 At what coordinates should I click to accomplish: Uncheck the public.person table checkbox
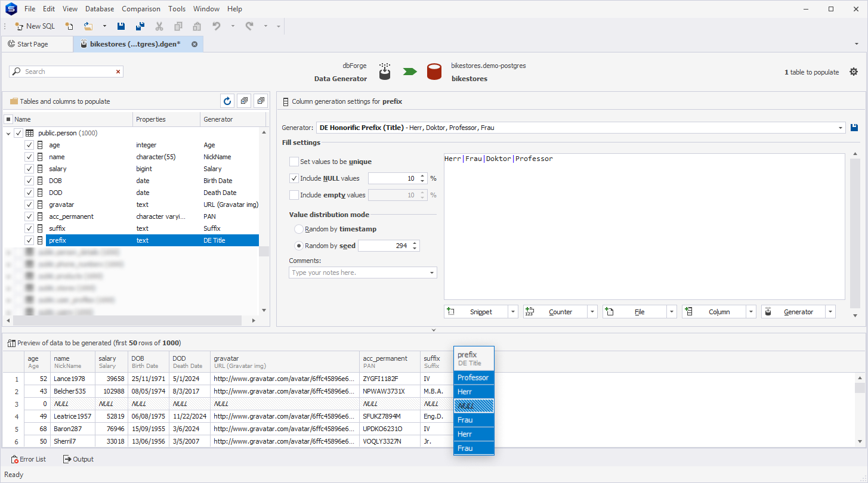click(18, 133)
